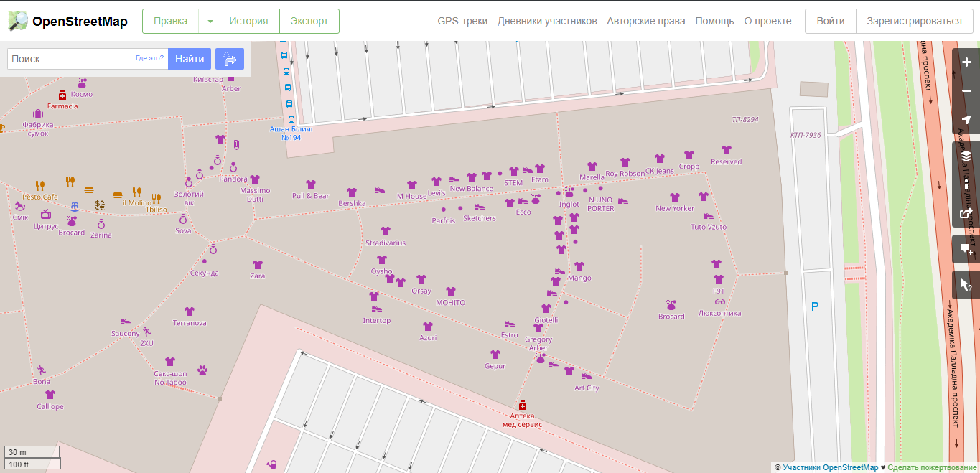Click the Где это? link
Screen dimensions: 980x473
(x=149, y=58)
